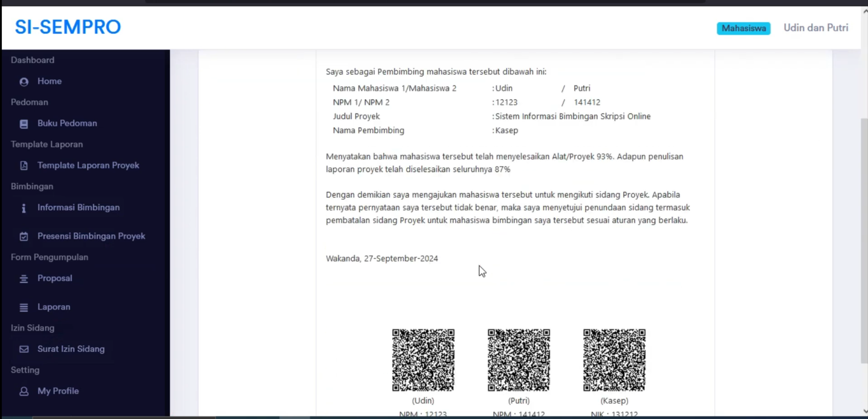868x419 pixels.
Task: Click the 'Nama Pembimbing' label
Action: coord(368,130)
